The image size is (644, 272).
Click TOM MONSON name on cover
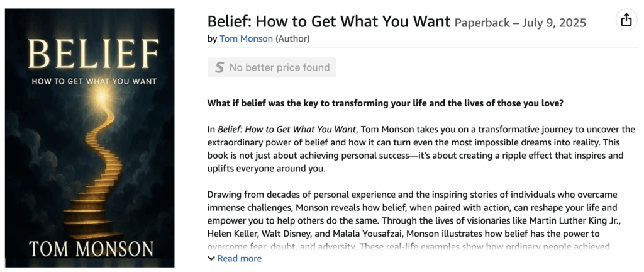[x=90, y=248]
